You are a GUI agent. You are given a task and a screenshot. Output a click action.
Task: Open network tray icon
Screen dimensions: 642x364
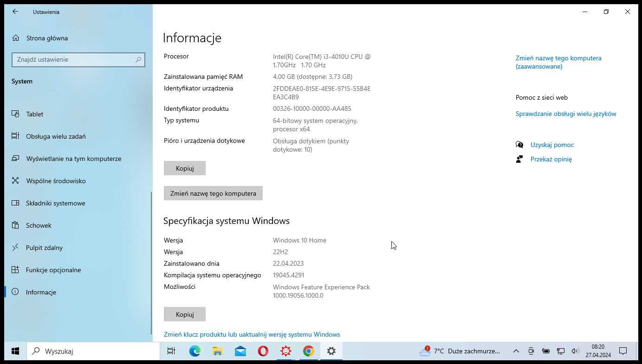coord(561,351)
